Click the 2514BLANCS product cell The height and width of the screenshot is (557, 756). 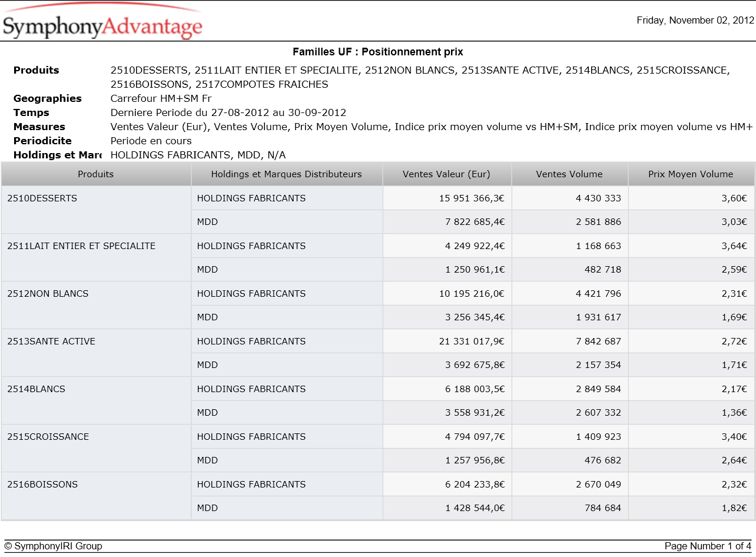(96, 401)
